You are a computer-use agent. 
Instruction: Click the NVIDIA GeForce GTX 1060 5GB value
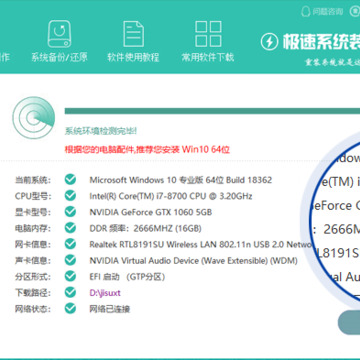(151, 212)
